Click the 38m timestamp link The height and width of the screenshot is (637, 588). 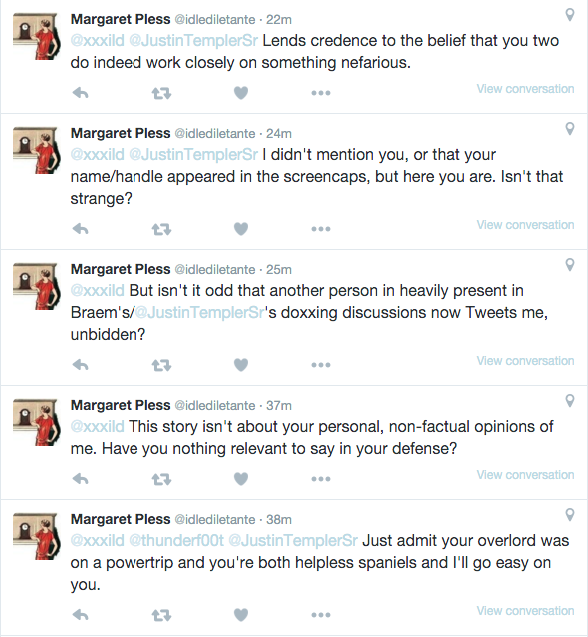(x=279, y=520)
